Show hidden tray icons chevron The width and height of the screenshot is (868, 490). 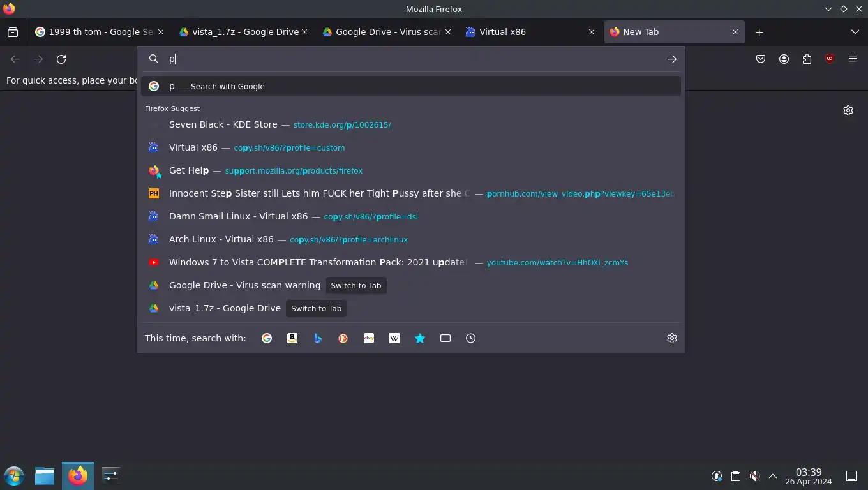pyautogui.click(x=772, y=476)
